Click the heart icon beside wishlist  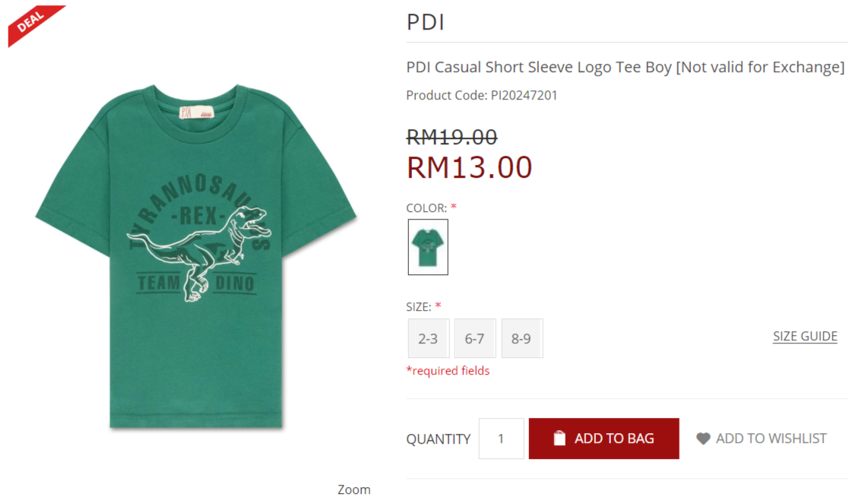coord(703,438)
